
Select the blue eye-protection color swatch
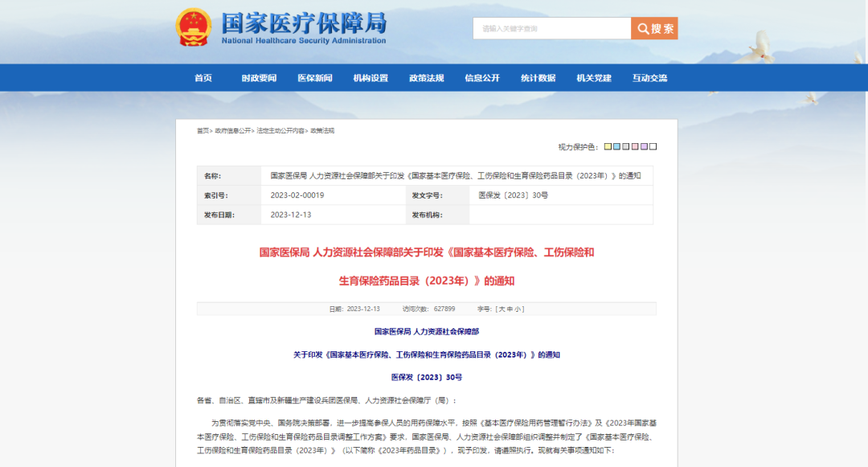tap(616, 146)
